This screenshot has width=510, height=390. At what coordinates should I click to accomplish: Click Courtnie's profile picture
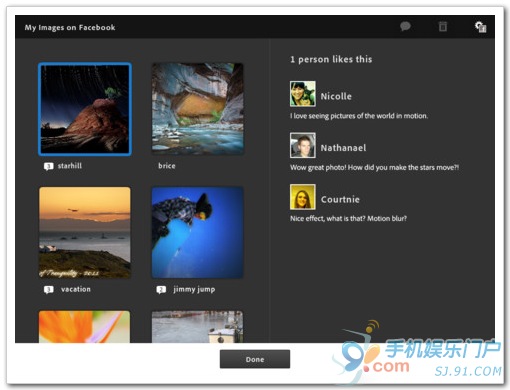point(302,197)
